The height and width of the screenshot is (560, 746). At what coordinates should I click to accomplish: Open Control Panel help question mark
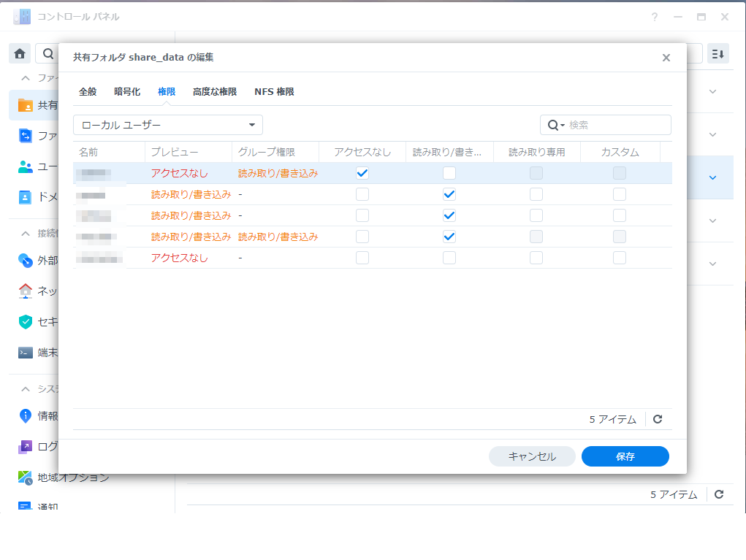pyautogui.click(x=655, y=17)
